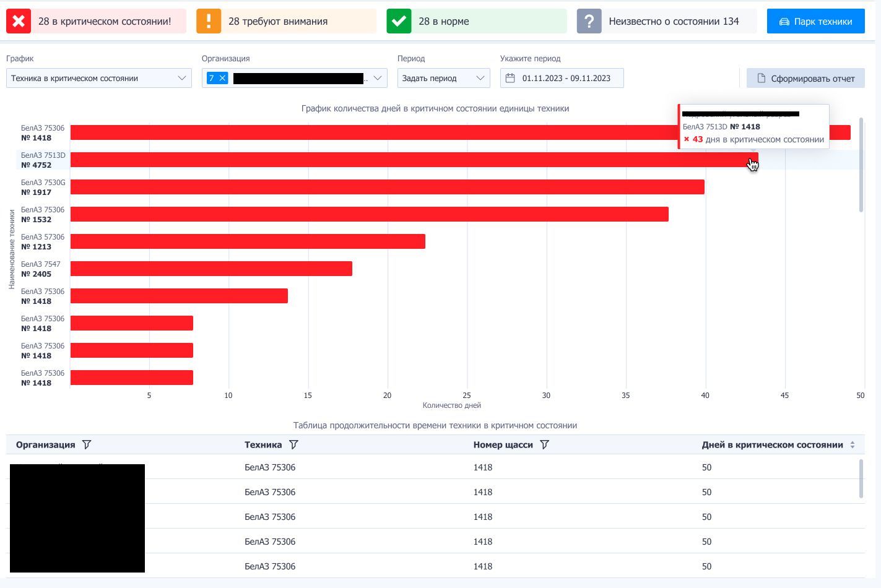The width and height of the screenshot is (881, 588).
Task: Click the filter icon next to Организация
Action: [x=87, y=444]
